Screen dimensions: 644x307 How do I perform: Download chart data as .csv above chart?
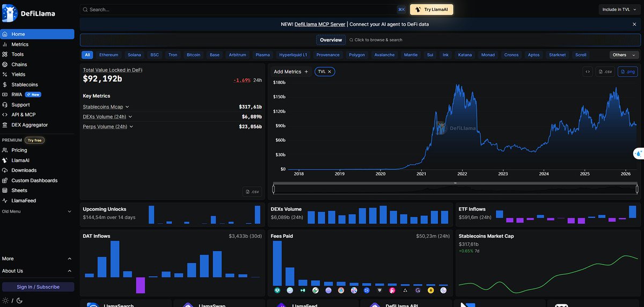pos(605,71)
